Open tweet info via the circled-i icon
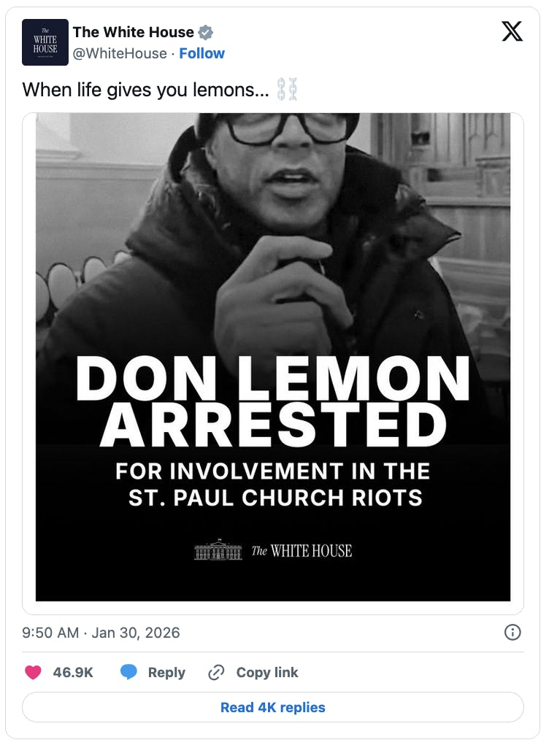Image resolution: width=549 pixels, height=756 pixels. (x=512, y=633)
